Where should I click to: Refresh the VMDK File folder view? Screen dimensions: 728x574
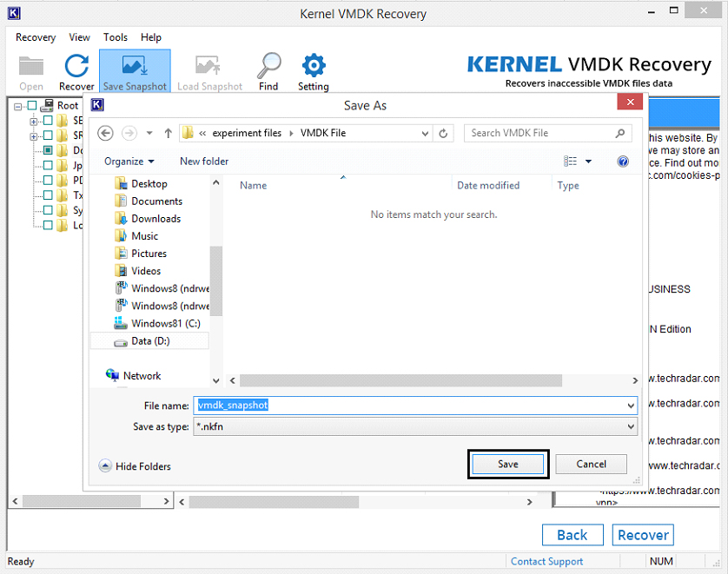[x=443, y=133]
